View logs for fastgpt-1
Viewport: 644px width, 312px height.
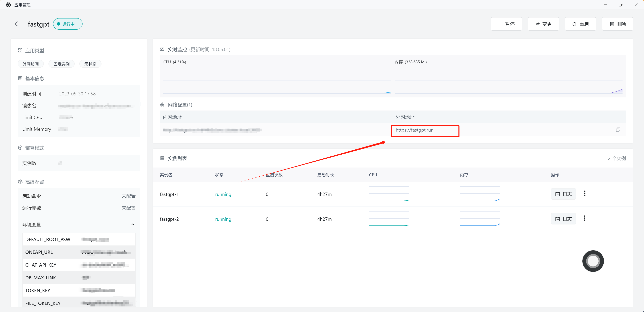point(563,194)
